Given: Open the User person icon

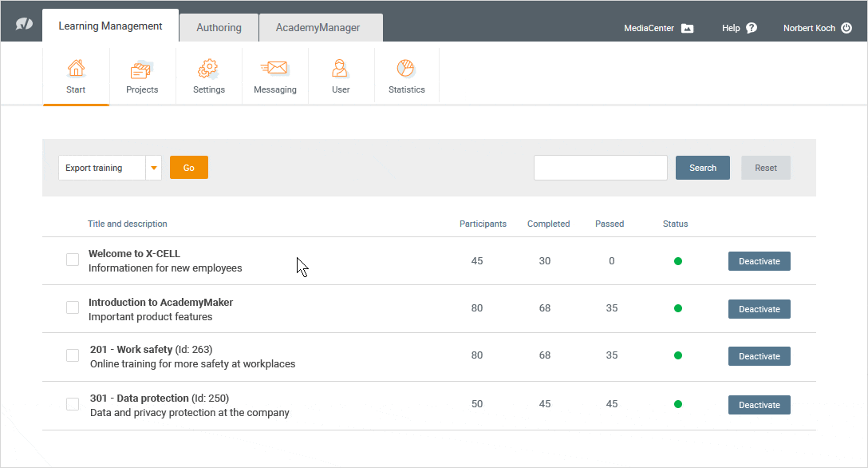Looking at the screenshot, I should 340,69.
